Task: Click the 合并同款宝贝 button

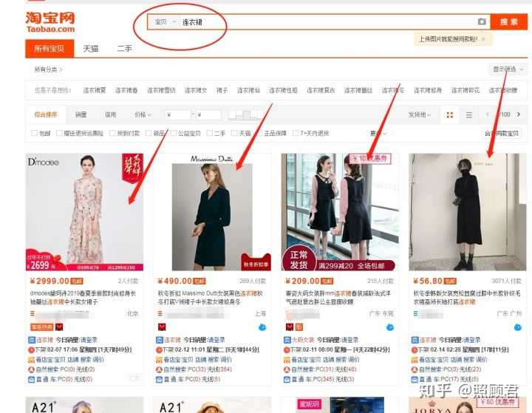Action: tap(502, 134)
